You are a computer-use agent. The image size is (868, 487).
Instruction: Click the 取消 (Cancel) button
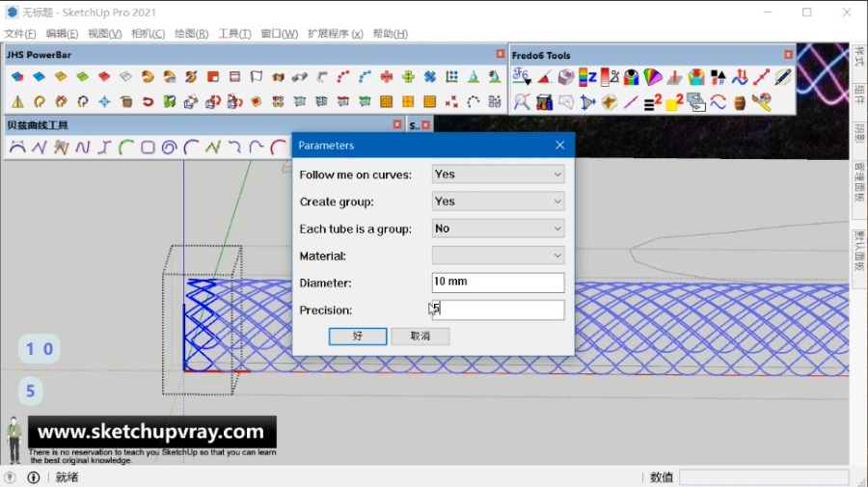pyautogui.click(x=420, y=336)
